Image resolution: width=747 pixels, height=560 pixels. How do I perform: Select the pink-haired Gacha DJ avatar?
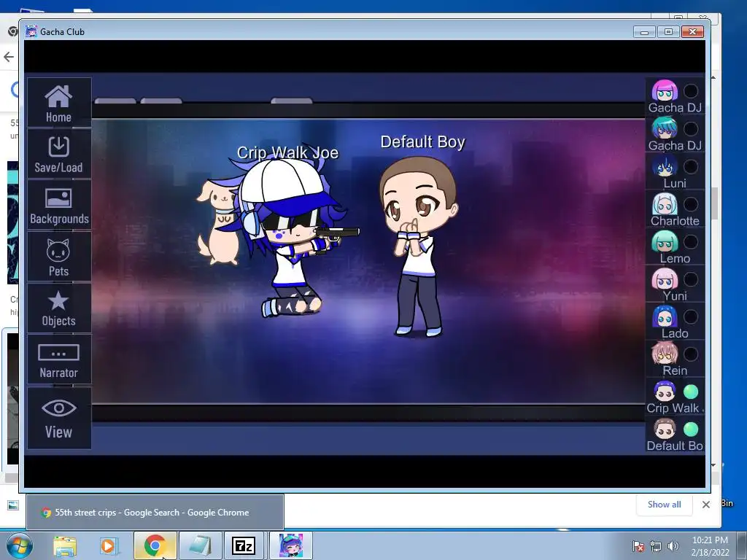[x=665, y=90]
